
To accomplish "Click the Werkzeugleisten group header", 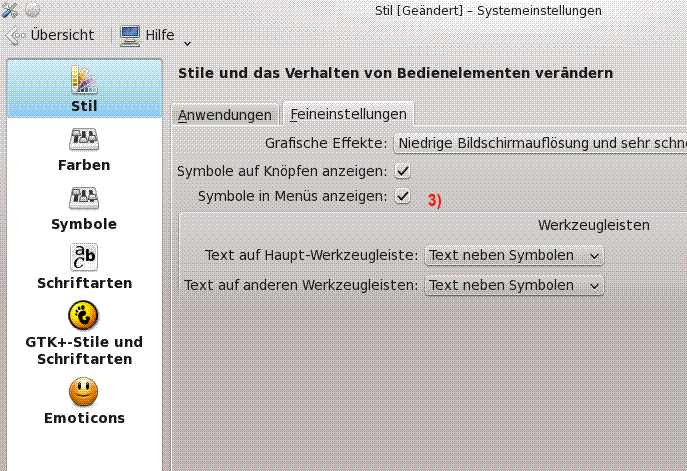I will [x=593, y=225].
